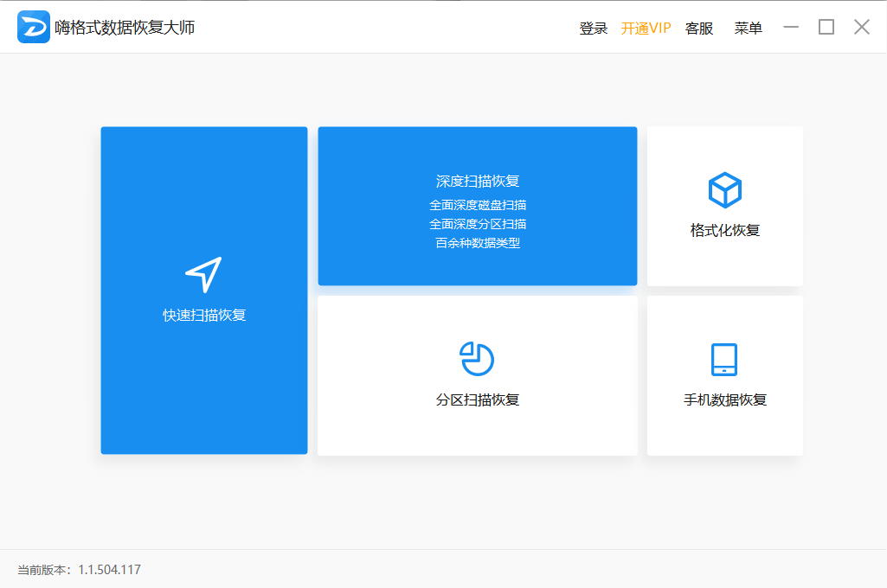Open the 菜单 menu

click(749, 29)
